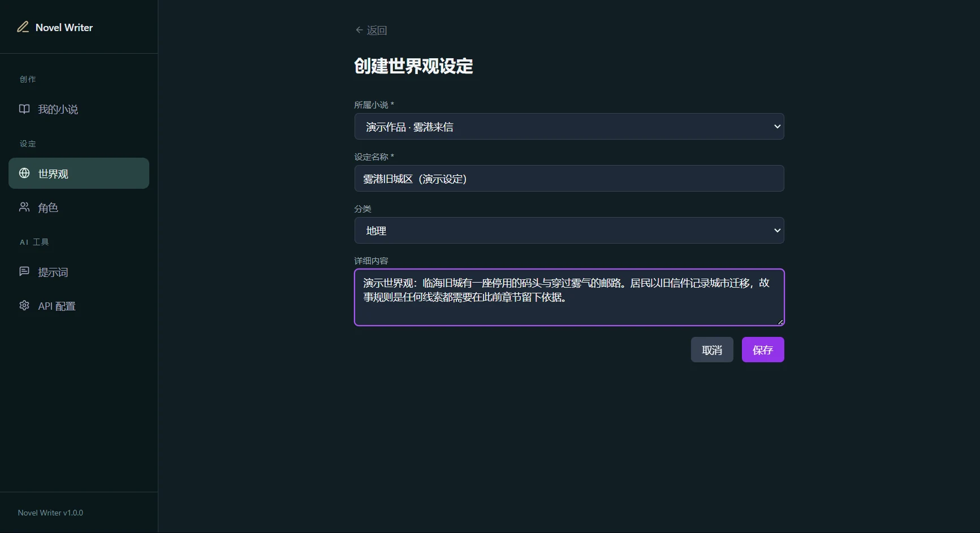Click the 设定 section header in sidebar
Image resolution: width=980 pixels, height=533 pixels.
click(28, 144)
